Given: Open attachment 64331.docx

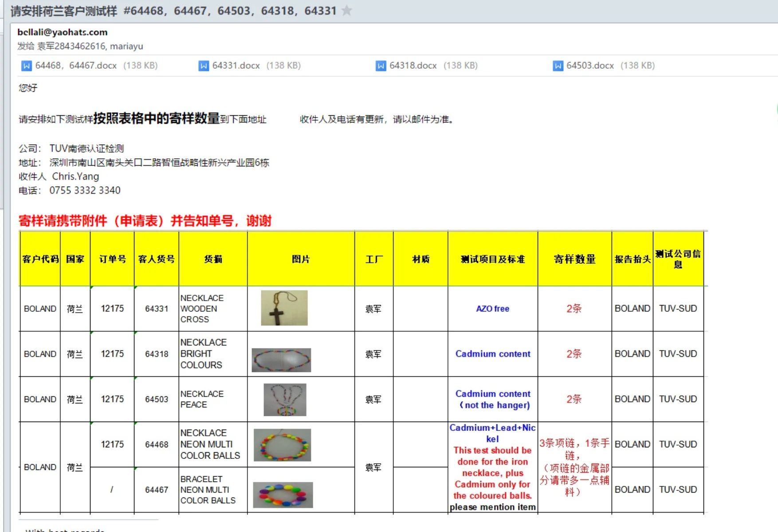Looking at the screenshot, I should click(x=250, y=66).
